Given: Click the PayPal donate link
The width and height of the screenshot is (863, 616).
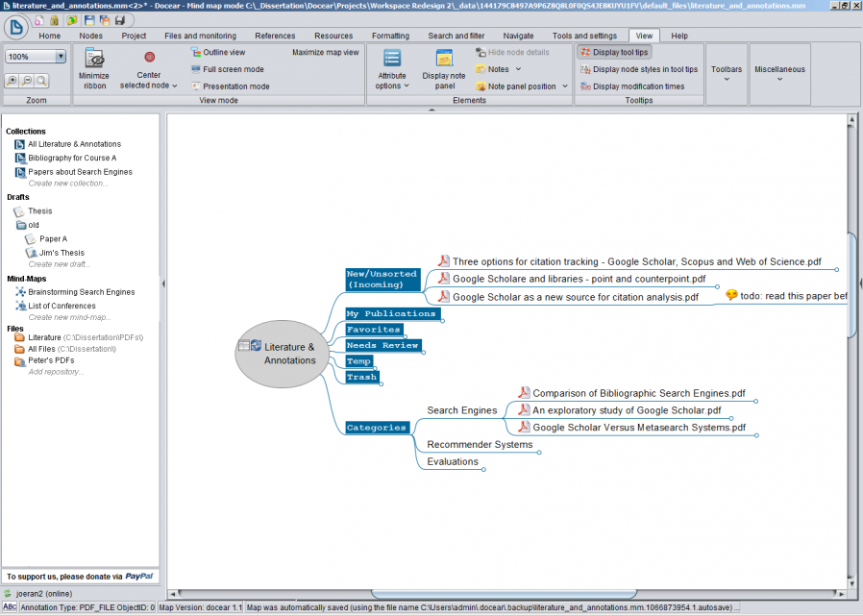Looking at the screenshot, I should (x=139, y=577).
